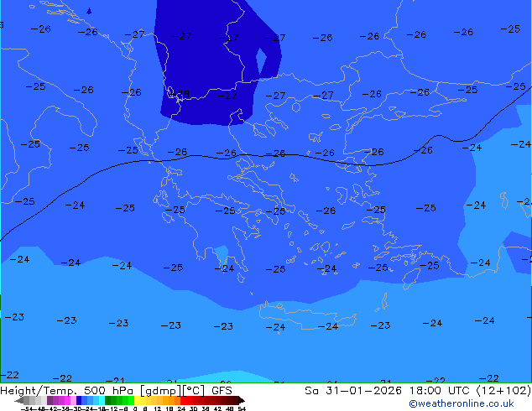Click the diamond-shaped lighter patch inside dark blue area

point(261,60)
